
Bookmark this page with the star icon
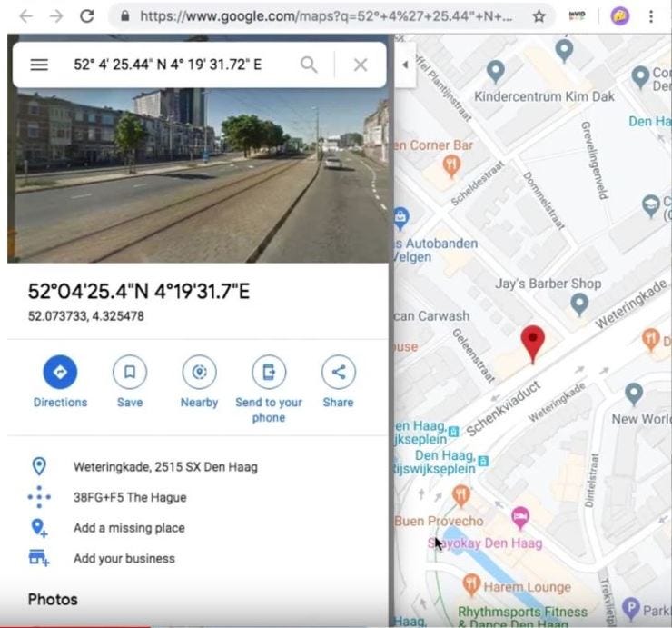click(x=539, y=16)
